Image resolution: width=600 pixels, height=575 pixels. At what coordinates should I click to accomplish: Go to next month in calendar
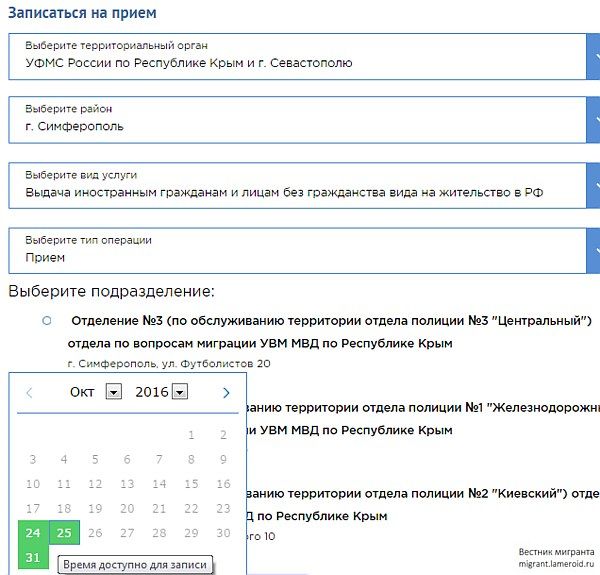tap(226, 393)
